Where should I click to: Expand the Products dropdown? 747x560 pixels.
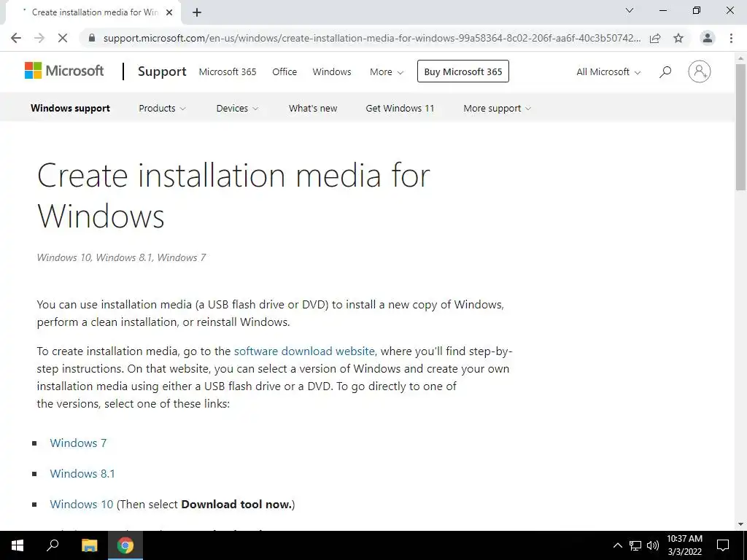pyautogui.click(x=162, y=108)
